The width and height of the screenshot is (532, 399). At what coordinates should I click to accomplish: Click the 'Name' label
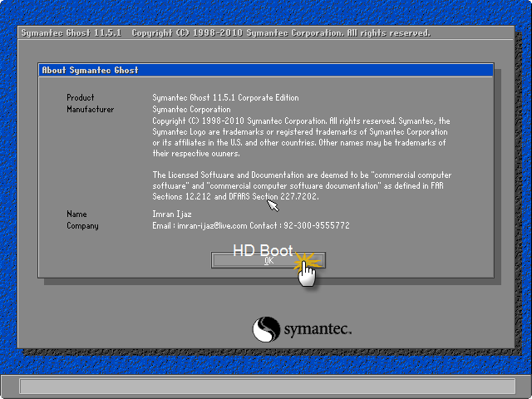point(76,214)
